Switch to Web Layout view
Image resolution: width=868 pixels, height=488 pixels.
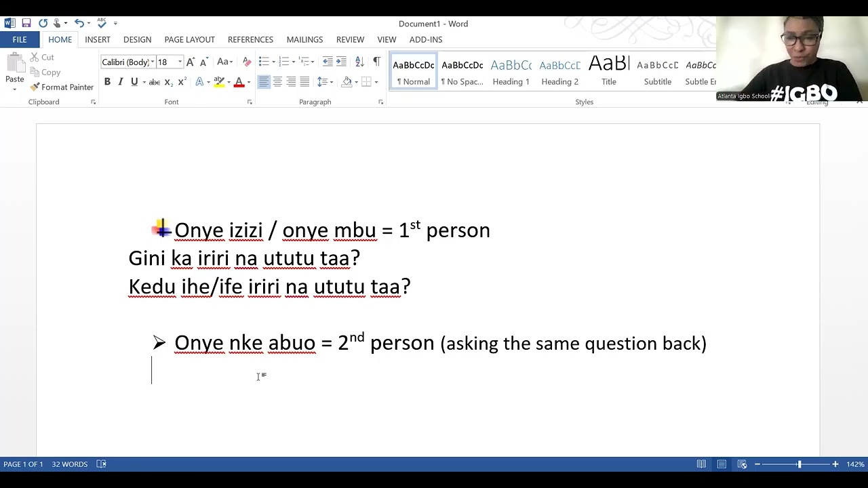tap(742, 464)
